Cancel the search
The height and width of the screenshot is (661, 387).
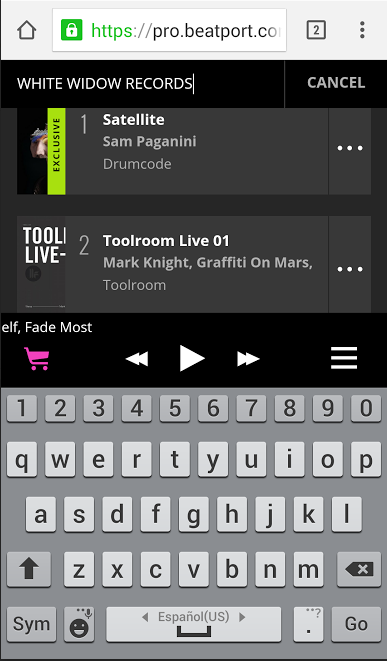tap(336, 83)
